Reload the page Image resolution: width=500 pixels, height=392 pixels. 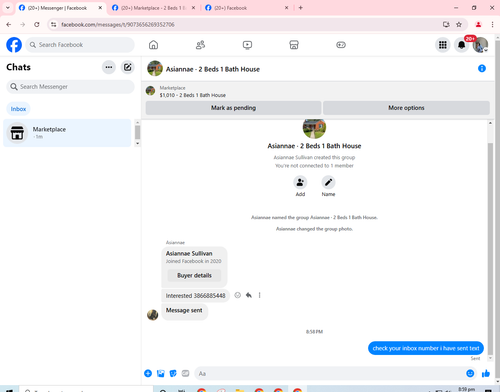coord(37,24)
